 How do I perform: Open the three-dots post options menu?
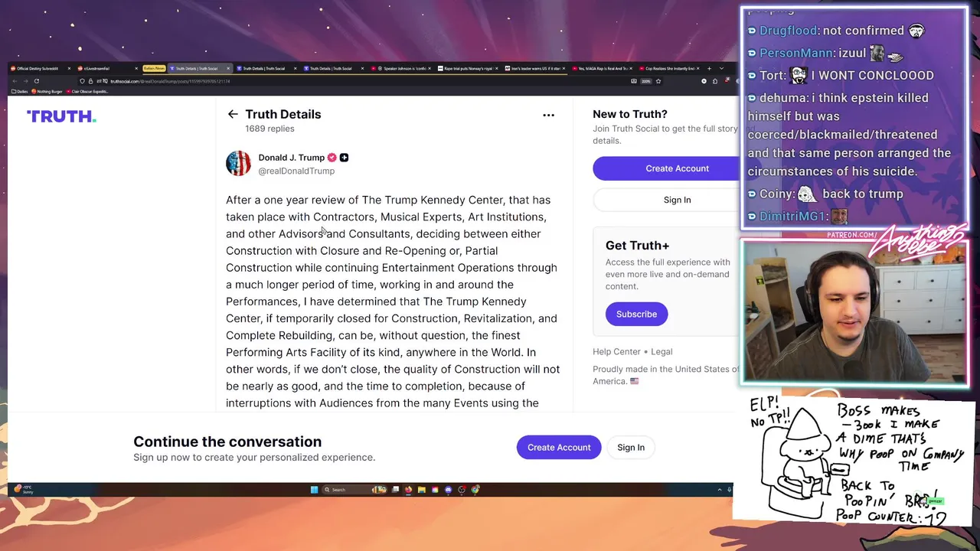tap(548, 115)
